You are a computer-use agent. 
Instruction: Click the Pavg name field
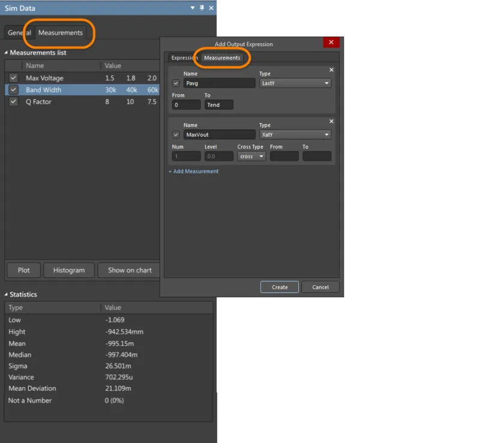(x=220, y=83)
